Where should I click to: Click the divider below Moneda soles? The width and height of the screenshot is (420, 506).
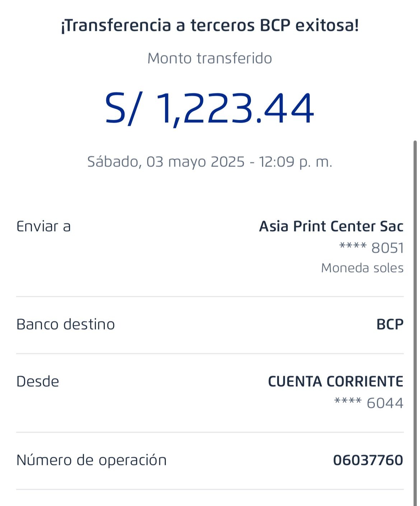point(210,297)
